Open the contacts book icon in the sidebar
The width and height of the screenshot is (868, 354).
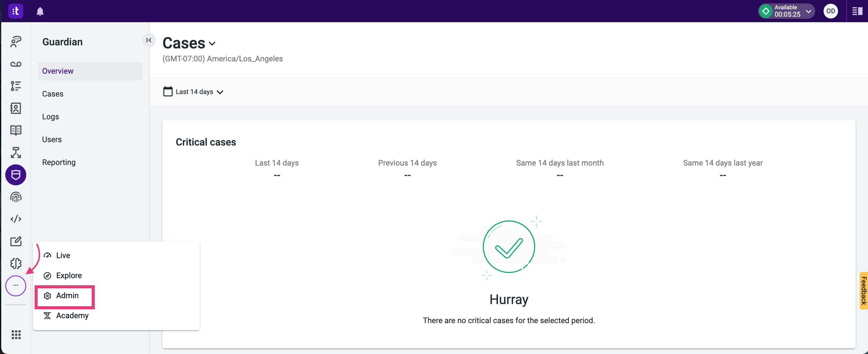coord(16,108)
